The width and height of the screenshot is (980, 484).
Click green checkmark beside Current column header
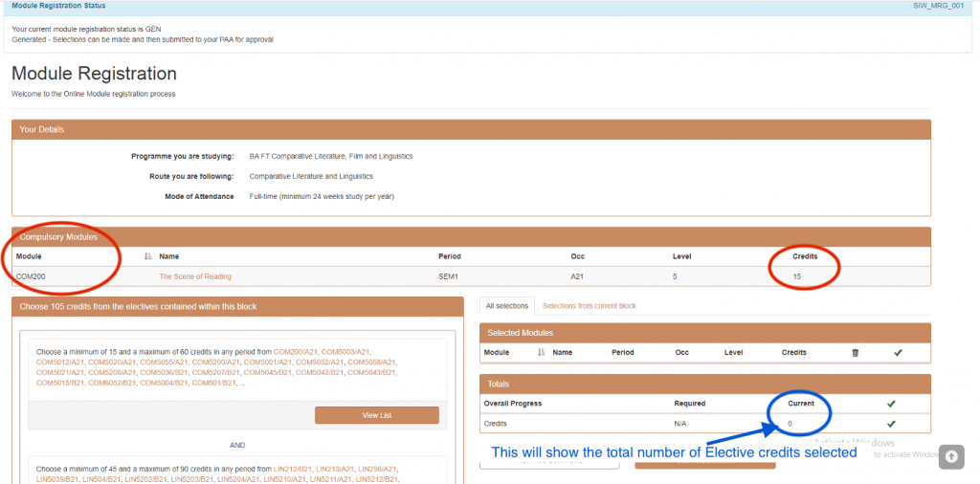coord(891,404)
